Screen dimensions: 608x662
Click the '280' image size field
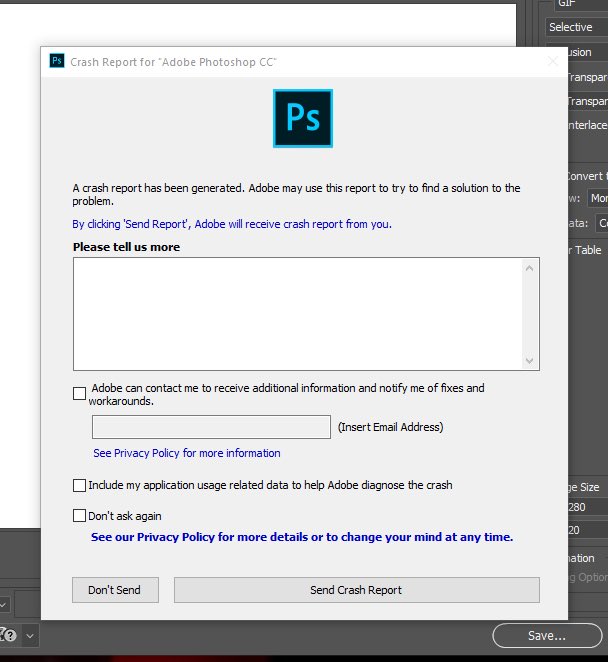click(588, 507)
